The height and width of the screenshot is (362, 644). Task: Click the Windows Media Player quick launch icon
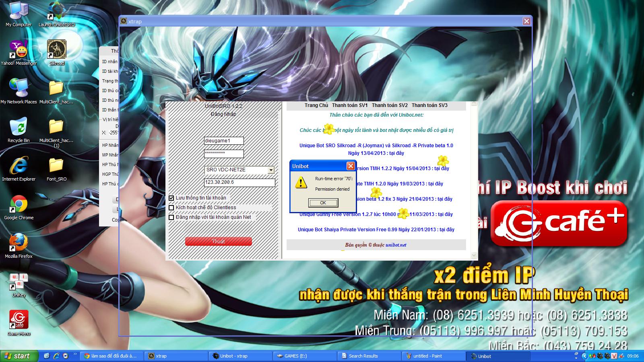[66, 356]
